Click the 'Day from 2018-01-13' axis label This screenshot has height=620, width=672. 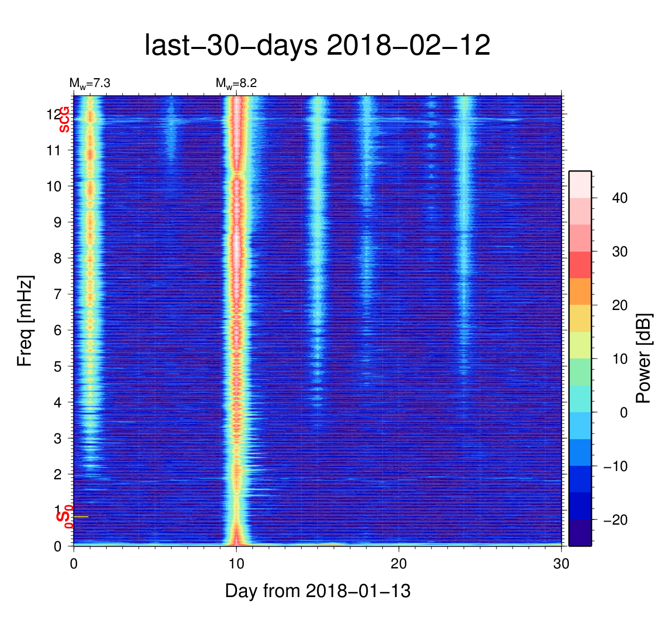pyautogui.click(x=317, y=591)
